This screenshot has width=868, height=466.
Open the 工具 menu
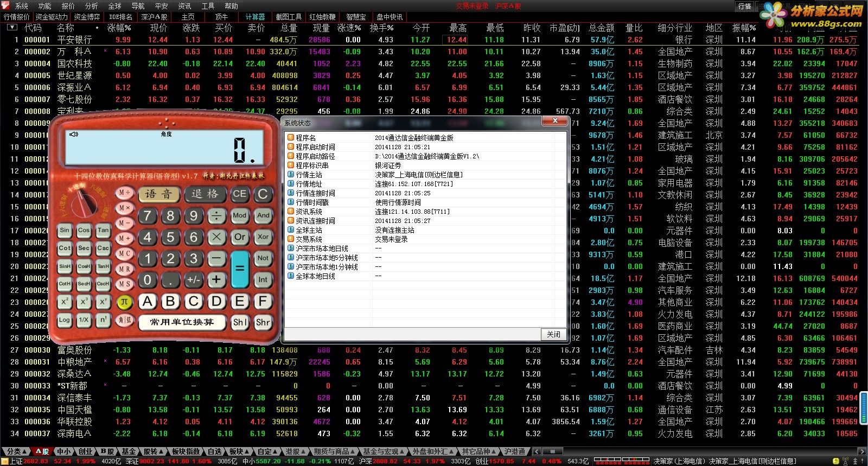click(x=208, y=6)
